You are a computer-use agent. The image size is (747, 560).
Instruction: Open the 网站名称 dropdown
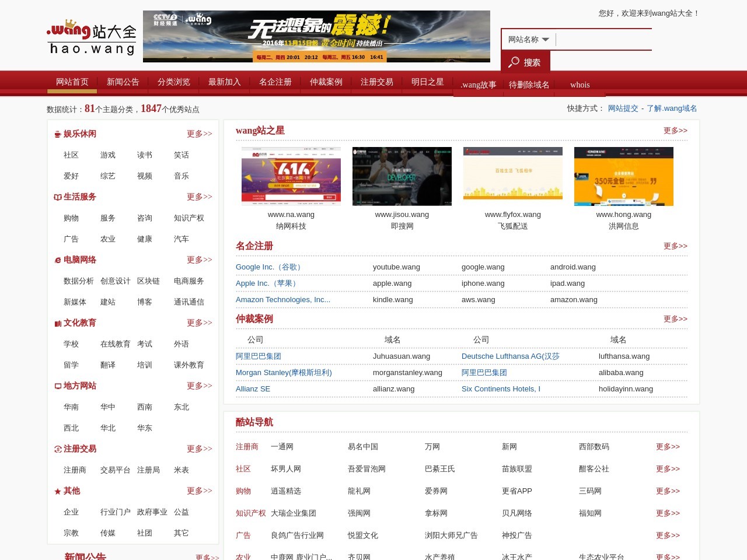pos(528,40)
